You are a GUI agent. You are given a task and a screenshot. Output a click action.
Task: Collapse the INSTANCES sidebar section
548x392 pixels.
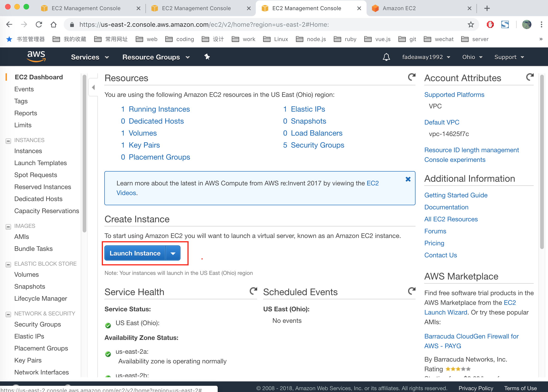8,141
